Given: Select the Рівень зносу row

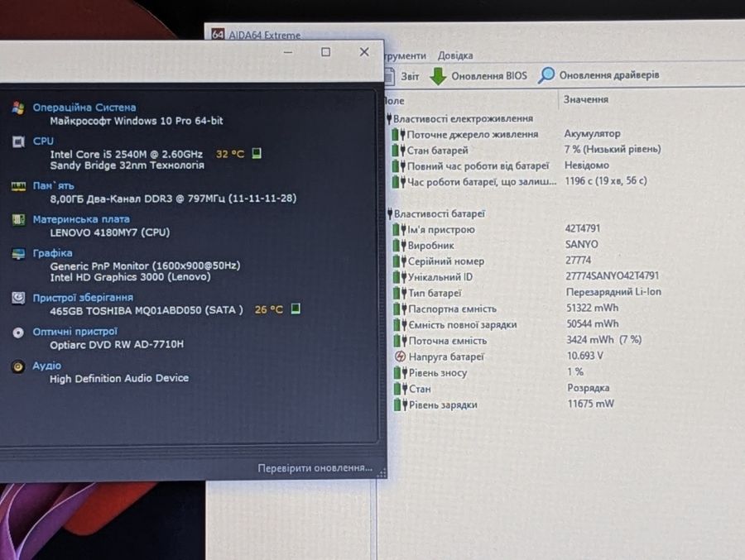Looking at the screenshot, I should click(489, 372).
